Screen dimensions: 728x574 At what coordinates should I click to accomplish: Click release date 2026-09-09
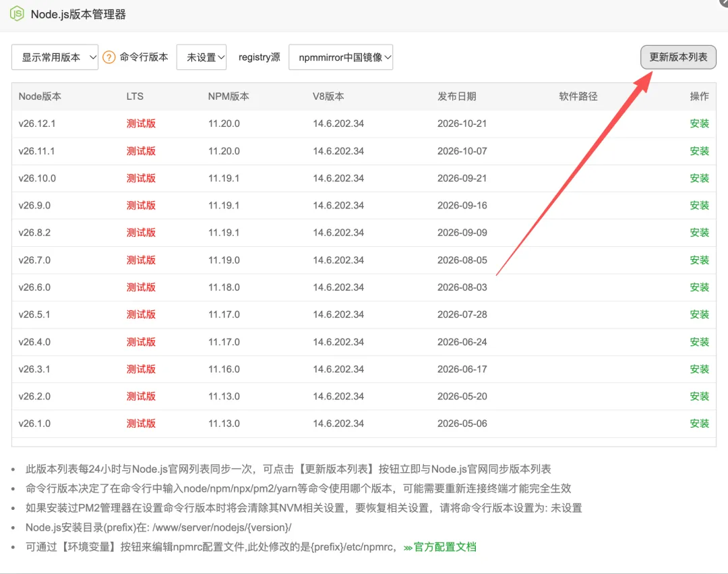(x=462, y=233)
